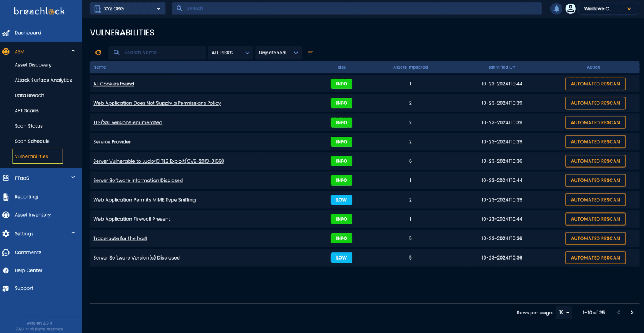Click the magnifier in top search bar

pos(179,8)
